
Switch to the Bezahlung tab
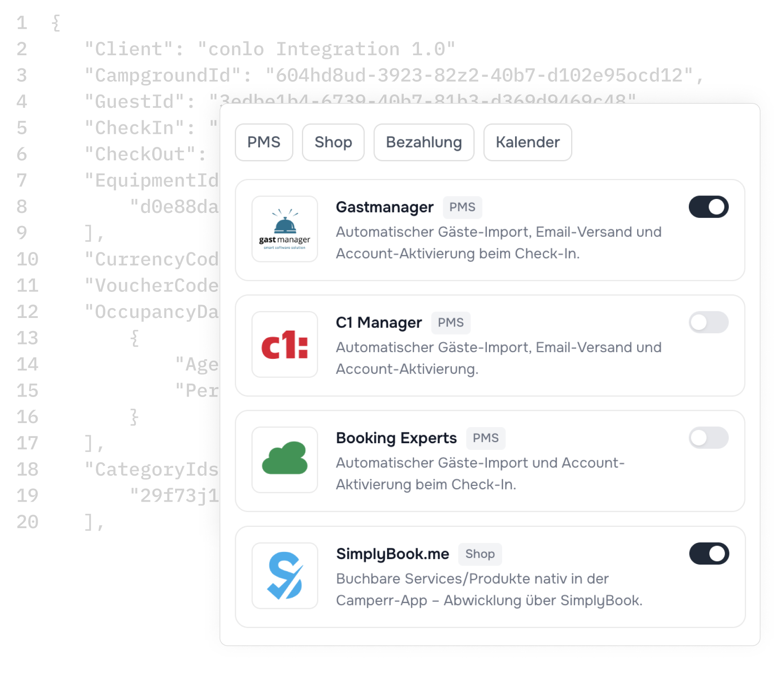(x=424, y=142)
